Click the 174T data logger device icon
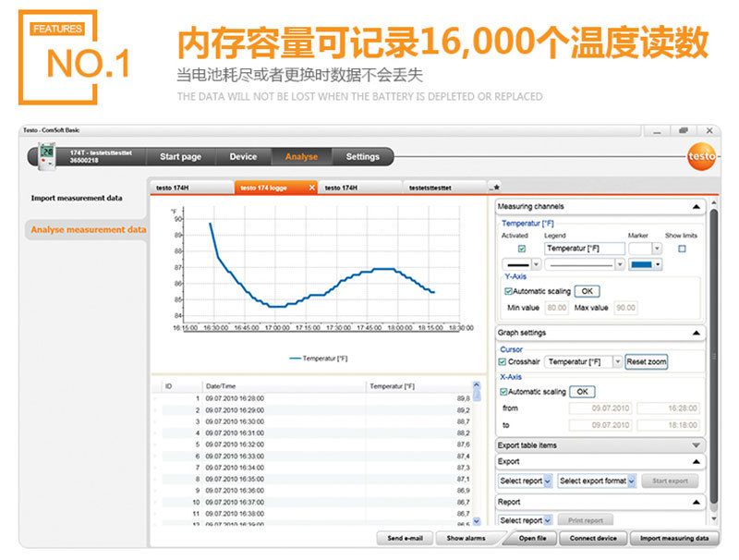The image size is (739, 560). 47,157
